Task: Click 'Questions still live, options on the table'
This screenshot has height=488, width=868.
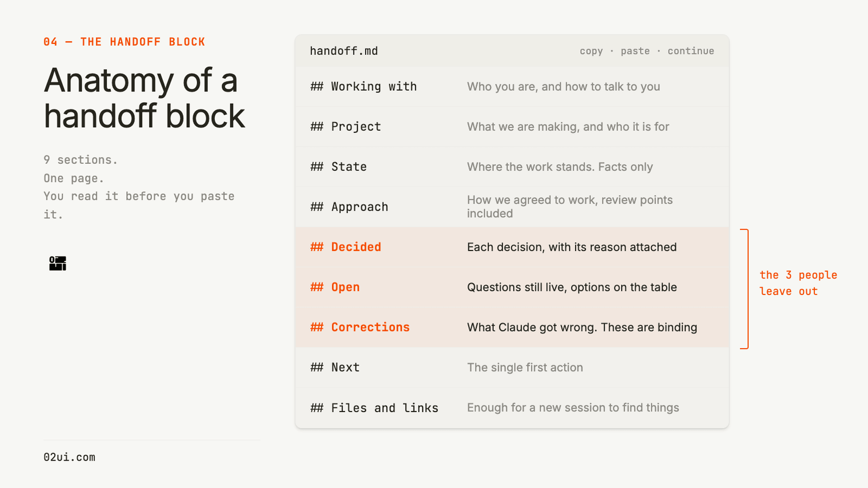Action: tap(572, 287)
